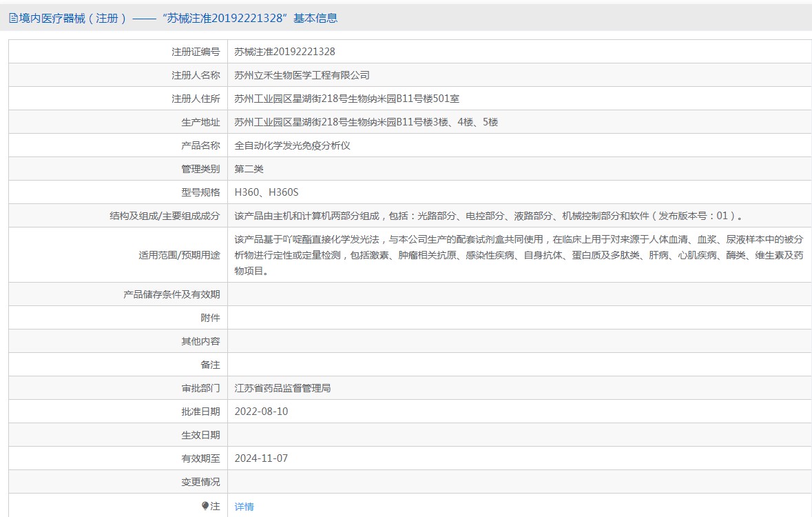Click the intended use paragraph text

518,255
